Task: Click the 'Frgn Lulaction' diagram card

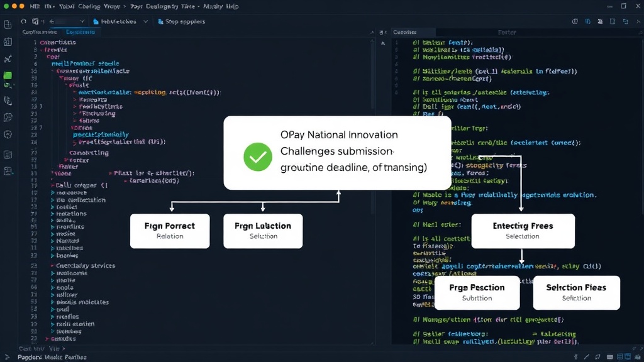Action: [x=263, y=231]
